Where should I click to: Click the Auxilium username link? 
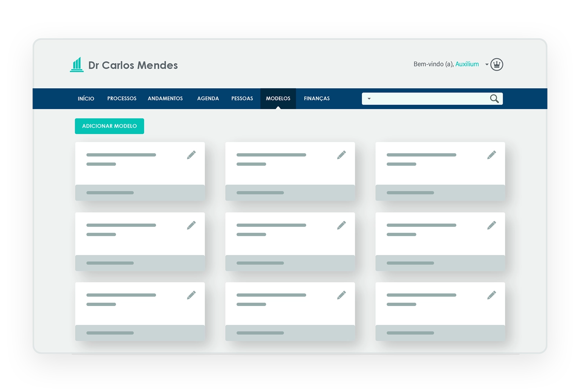(467, 64)
